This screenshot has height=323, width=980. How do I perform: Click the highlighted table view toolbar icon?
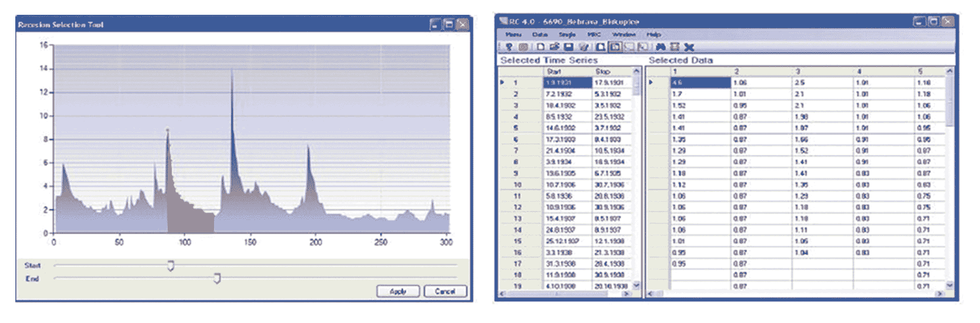pos(615,47)
